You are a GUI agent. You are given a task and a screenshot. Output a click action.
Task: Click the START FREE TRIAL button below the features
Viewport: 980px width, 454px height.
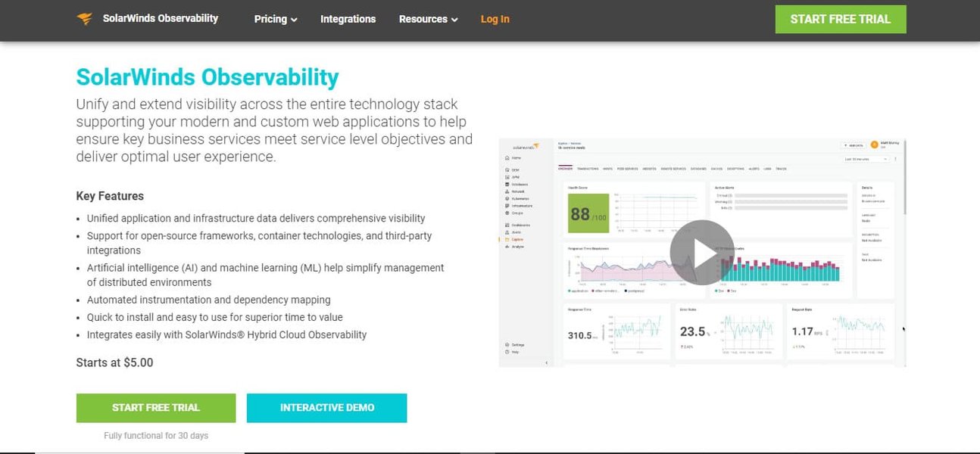156,407
